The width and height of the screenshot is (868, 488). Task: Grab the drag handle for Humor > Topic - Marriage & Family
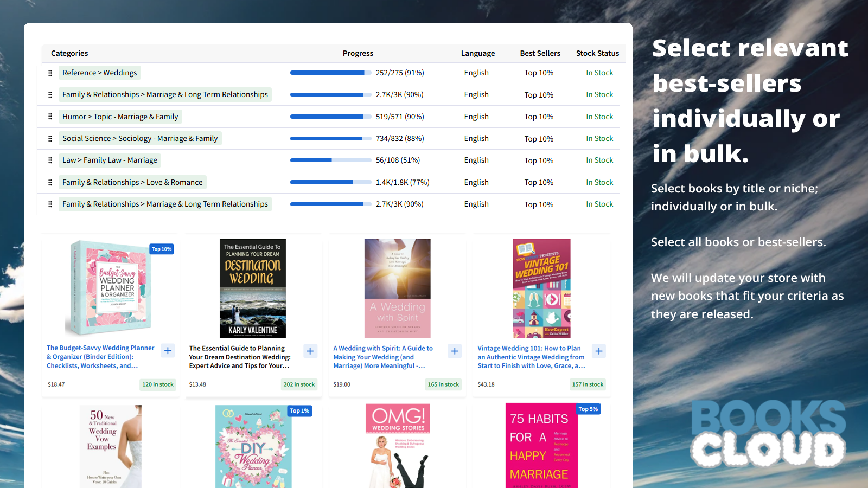coord(49,116)
